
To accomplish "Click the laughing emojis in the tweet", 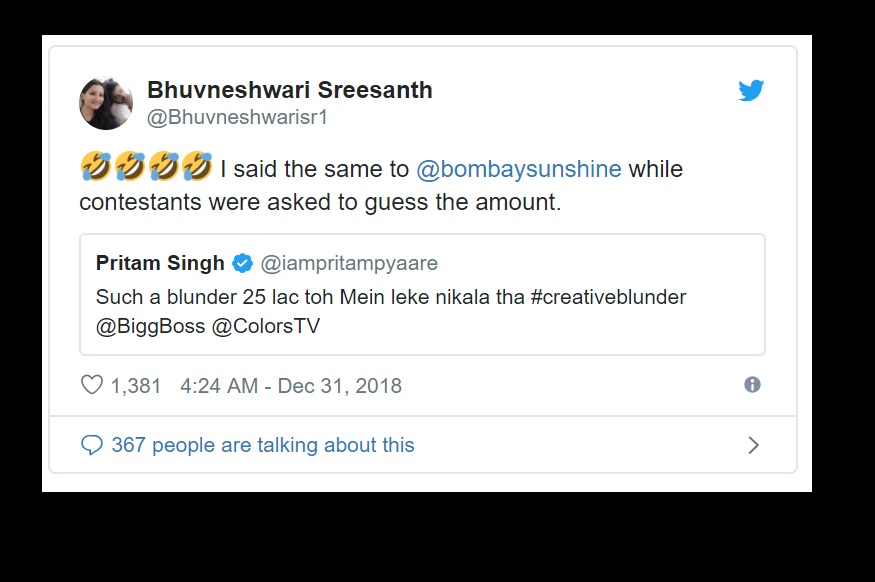I will click(x=146, y=169).
